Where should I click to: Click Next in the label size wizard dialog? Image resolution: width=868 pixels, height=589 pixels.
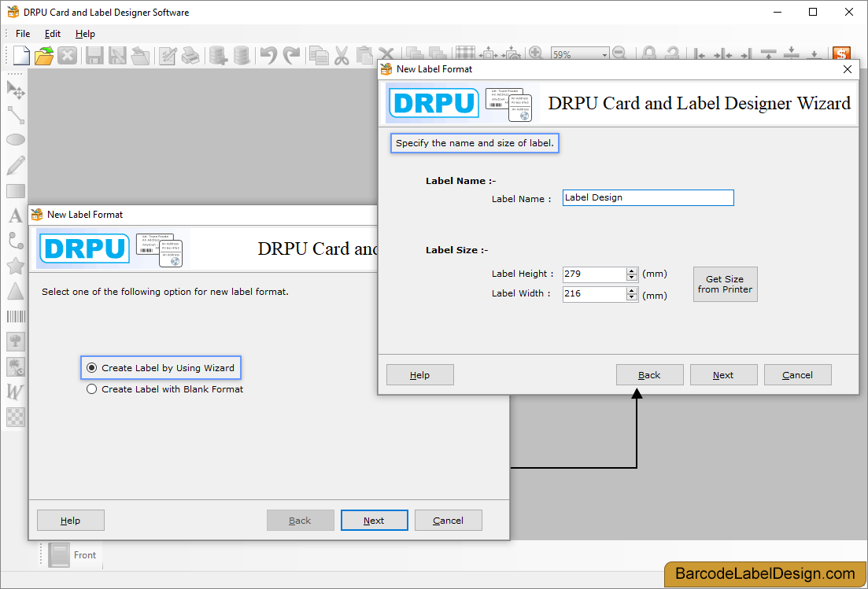[x=723, y=375]
